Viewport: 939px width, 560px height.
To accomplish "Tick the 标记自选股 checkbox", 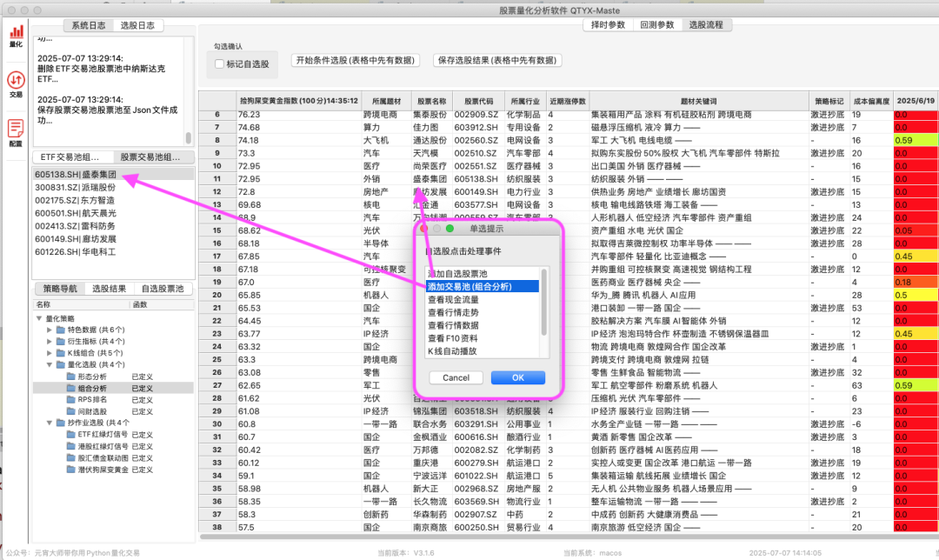I will click(x=219, y=64).
